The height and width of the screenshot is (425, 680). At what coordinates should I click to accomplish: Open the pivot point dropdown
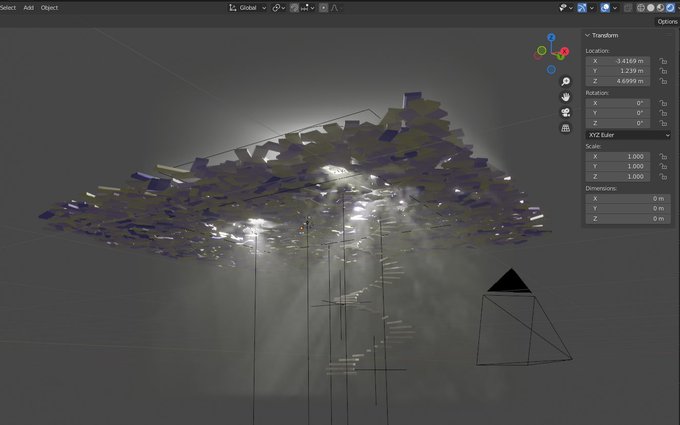pos(278,8)
